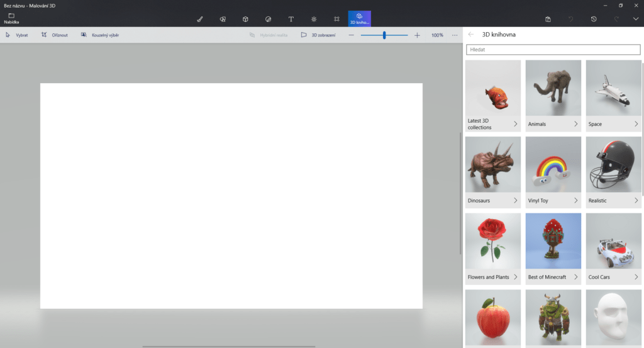Screen dimensions: 644x348
Task: Click the Vybrat select button
Action: [17, 35]
